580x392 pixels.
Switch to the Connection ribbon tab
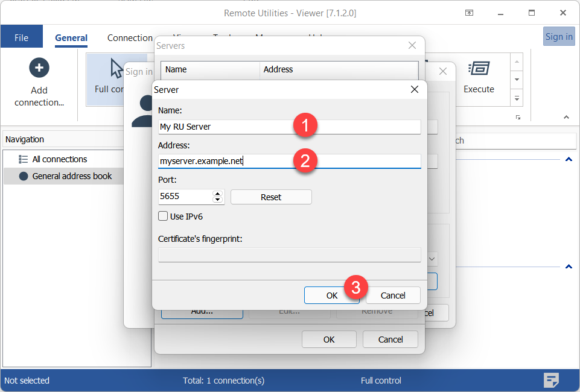130,37
